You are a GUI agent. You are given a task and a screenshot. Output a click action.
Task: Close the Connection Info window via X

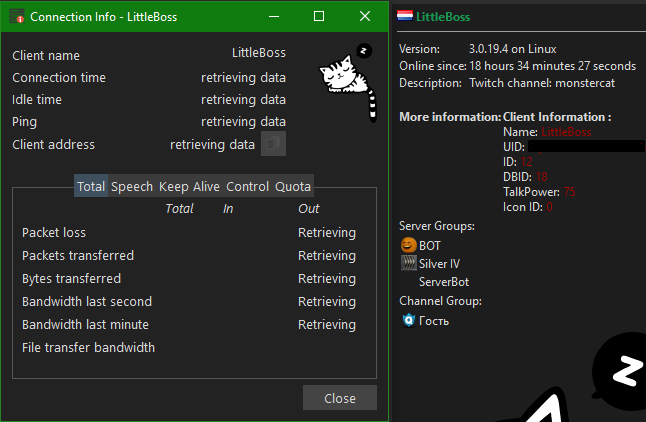point(365,16)
